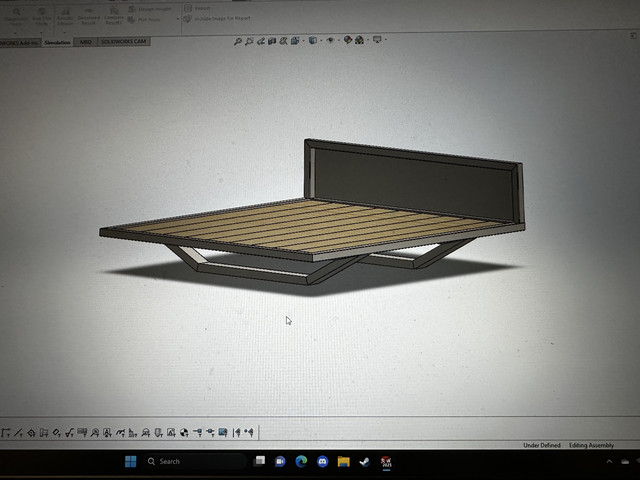Open Task View on taskbar
640x480 pixels.
tap(259, 461)
